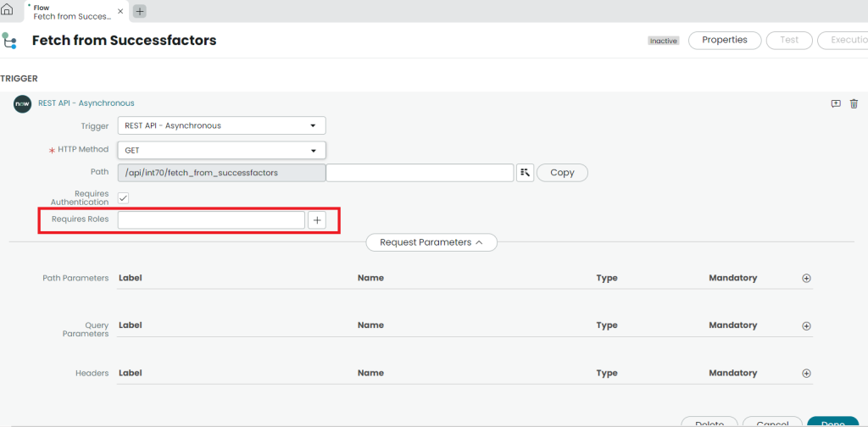Image resolution: width=868 pixels, height=427 pixels.
Task: Click the home icon in tab bar
Action: click(8, 10)
